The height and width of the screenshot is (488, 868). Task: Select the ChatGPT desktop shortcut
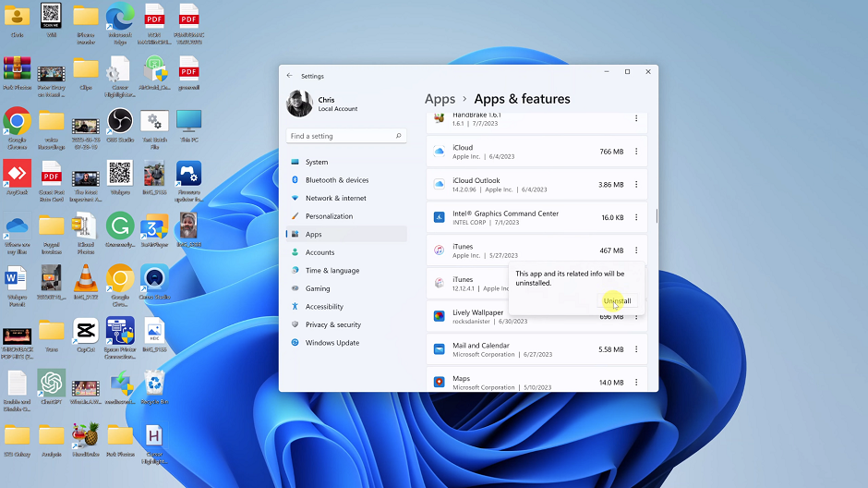[52, 386]
